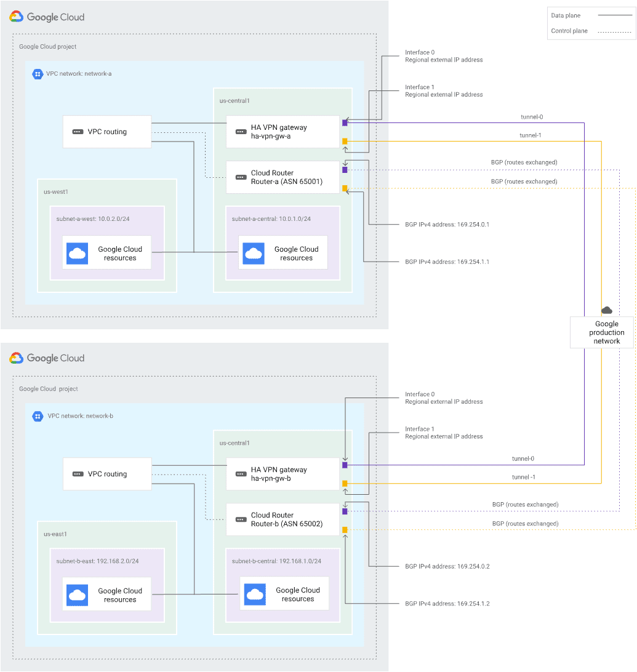Click the purple interface 0 square on ha-vpn-gw-a

(345, 123)
